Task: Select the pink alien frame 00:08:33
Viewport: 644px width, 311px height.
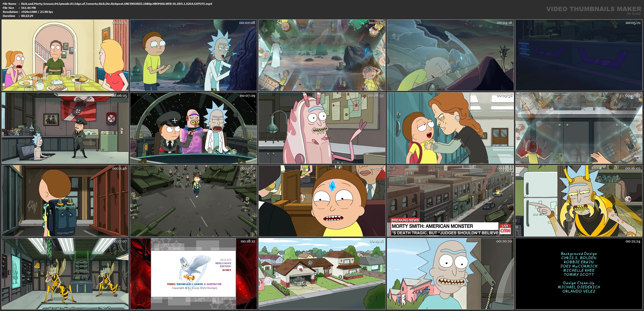Action: pyautogui.click(x=322, y=128)
